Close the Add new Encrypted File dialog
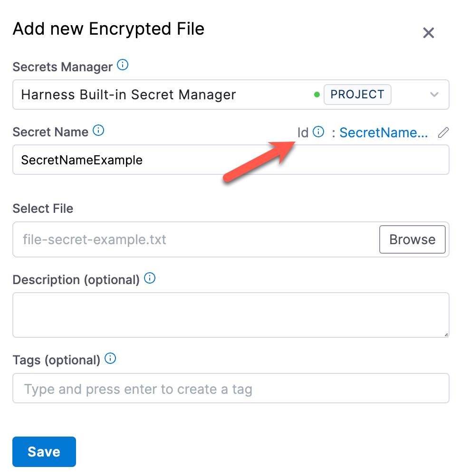 429,33
